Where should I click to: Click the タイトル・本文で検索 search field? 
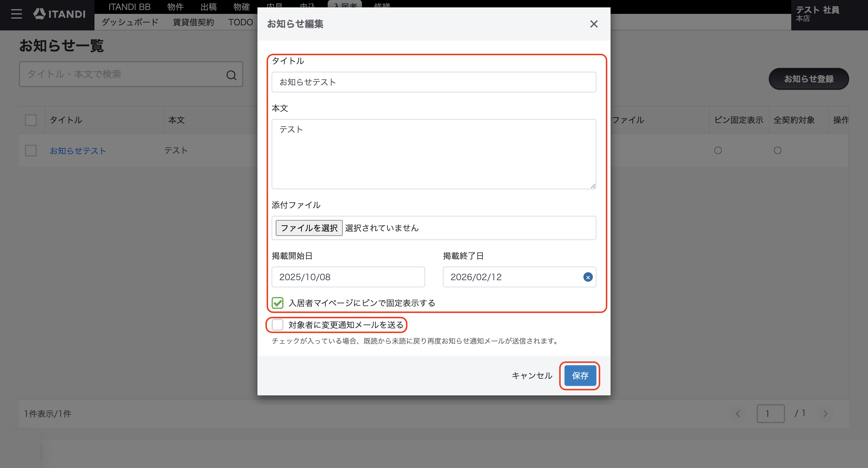tap(131, 74)
